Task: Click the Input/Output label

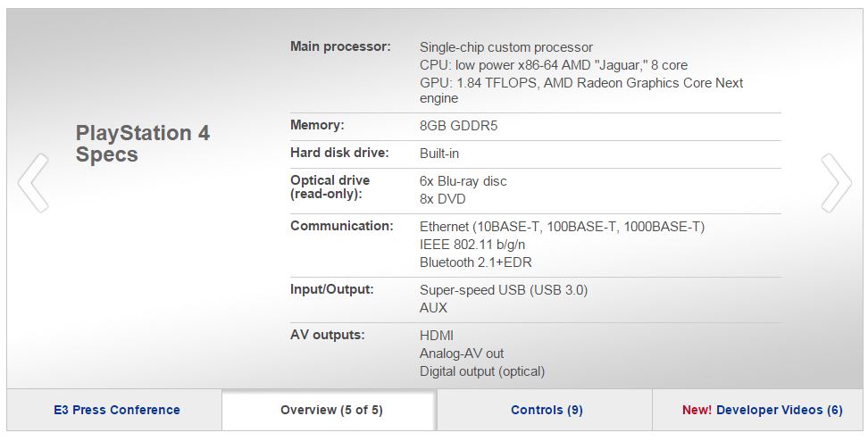Action: (331, 289)
